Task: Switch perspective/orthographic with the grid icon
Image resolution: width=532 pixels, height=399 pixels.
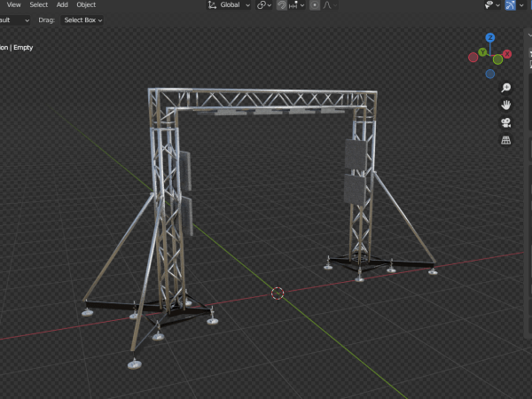Action: [x=506, y=140]
